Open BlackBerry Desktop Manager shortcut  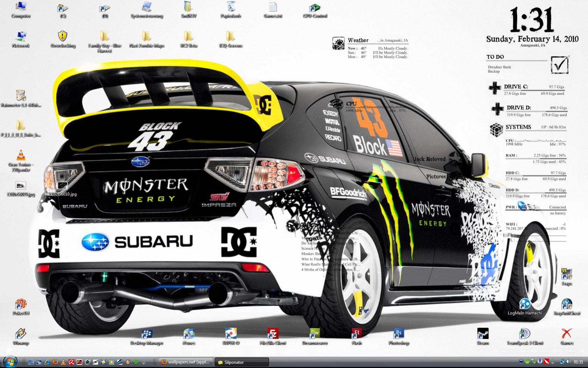[147, 337]
